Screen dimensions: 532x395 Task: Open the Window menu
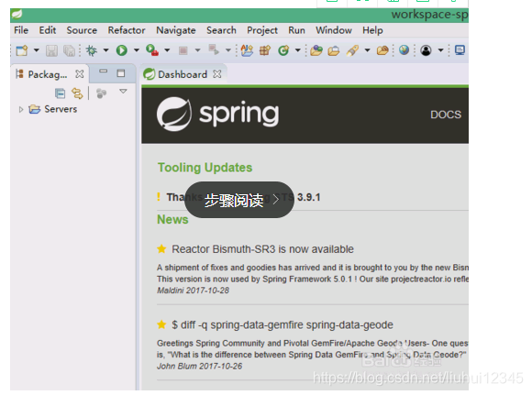[334, 30]
